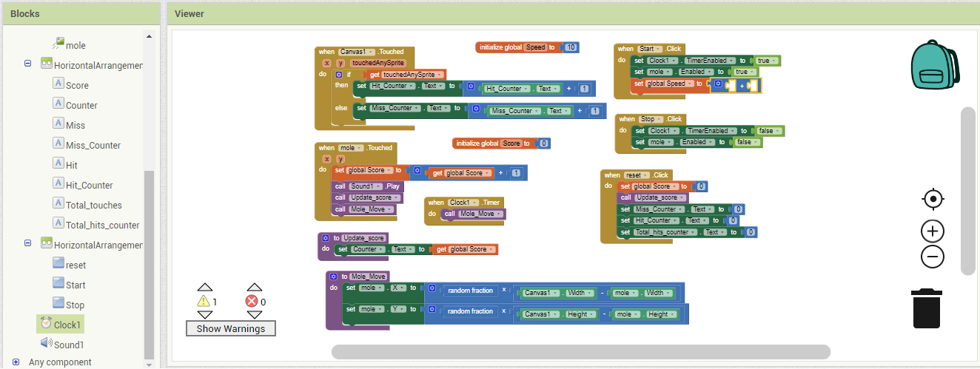Click the number 10 in Speed initializer
This screenshot has width=980, height=369.
(571, 47)
